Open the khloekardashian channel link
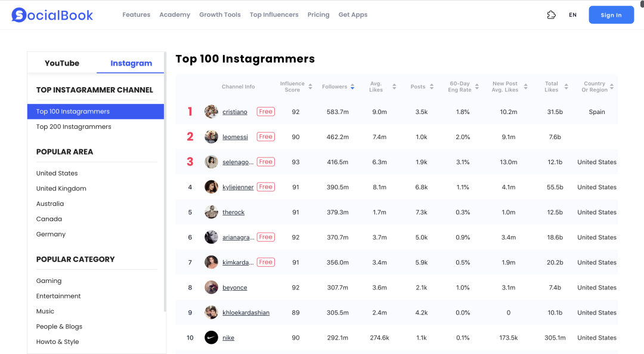 (246, 312)
